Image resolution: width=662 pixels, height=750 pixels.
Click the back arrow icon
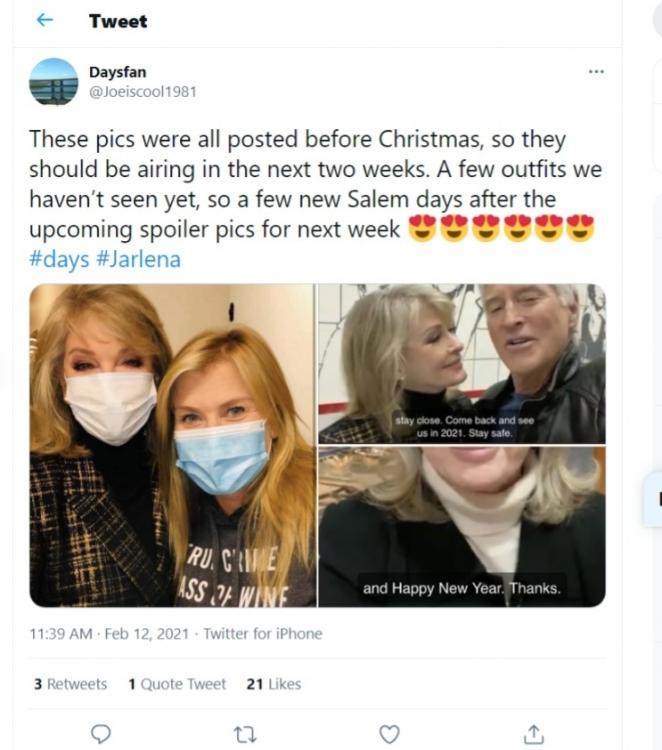click(x=44, y=21)
